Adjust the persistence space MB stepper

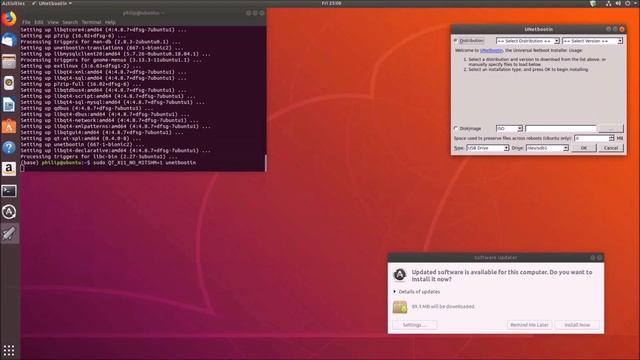point(611,138)
